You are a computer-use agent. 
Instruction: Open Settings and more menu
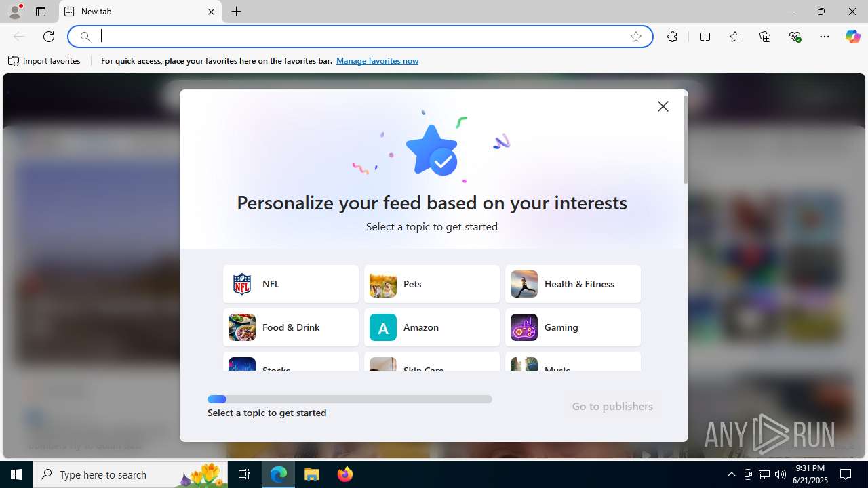point(825,37)
